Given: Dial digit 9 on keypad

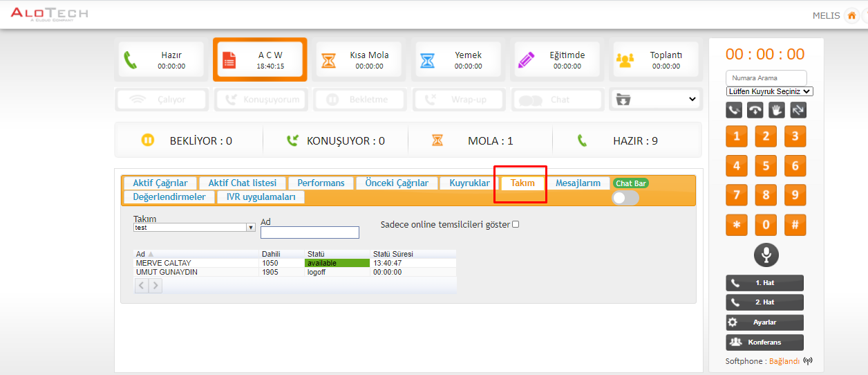Looking at the screenshot, I should point(795,195).
